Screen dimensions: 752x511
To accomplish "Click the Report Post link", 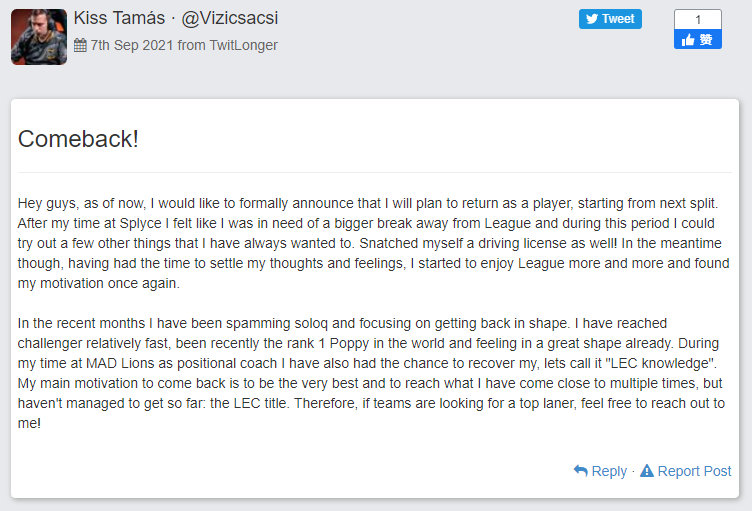I will [686, 471].
